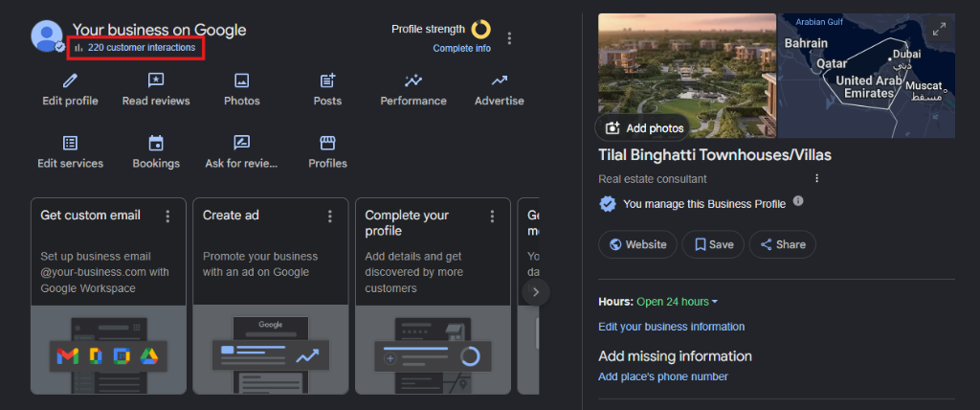
Task: Click the Save button
Action: click(x=713, y=244)
